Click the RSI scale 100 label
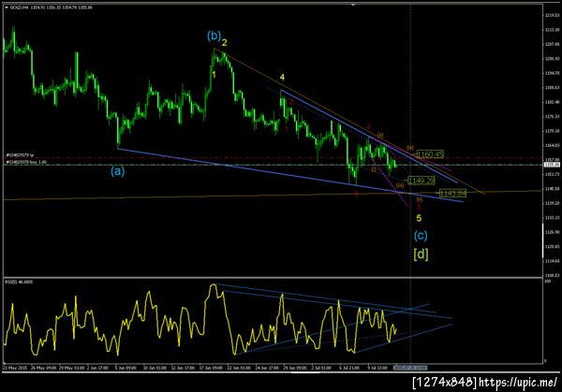Viewport: 562px width, 392px height. (547, 283)
